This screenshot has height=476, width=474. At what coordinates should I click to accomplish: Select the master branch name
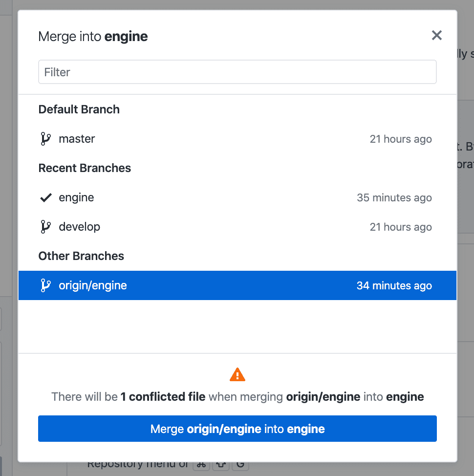(x=77, y=139)
